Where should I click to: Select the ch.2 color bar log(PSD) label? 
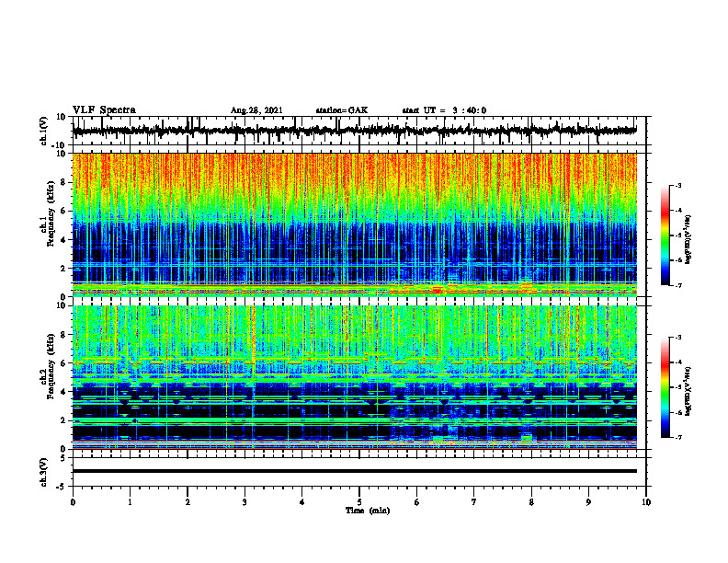pos(688,391)
